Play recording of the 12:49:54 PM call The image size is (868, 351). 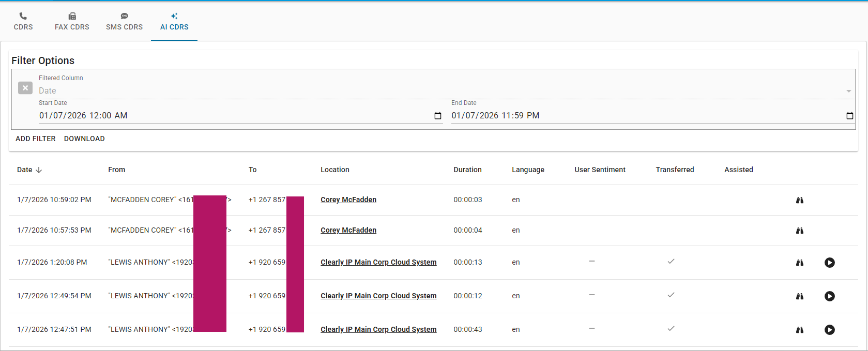pos(829,296)
